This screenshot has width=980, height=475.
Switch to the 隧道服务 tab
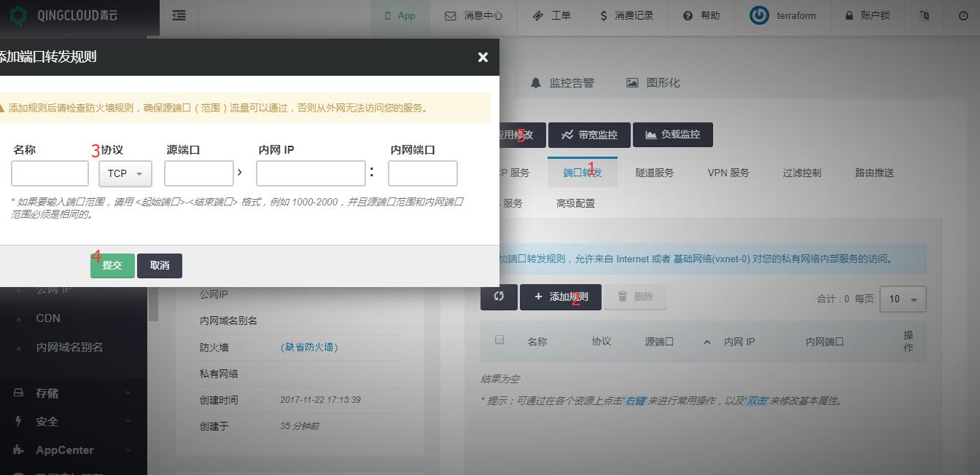tap(654, 173)
